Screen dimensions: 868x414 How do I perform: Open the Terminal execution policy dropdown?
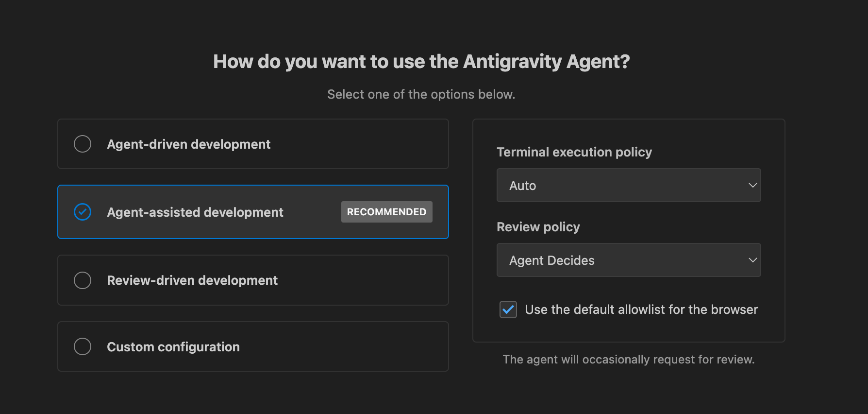[x=628, y=185]
